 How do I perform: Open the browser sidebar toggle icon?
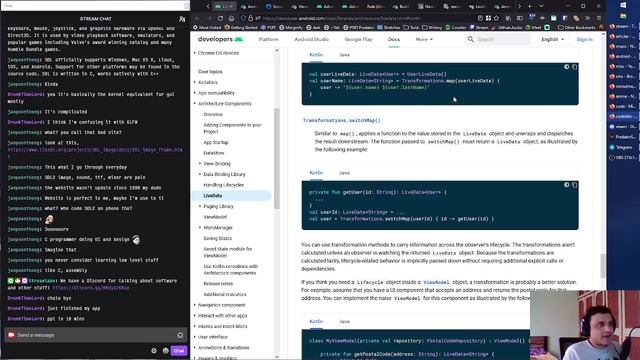point(520,18)
